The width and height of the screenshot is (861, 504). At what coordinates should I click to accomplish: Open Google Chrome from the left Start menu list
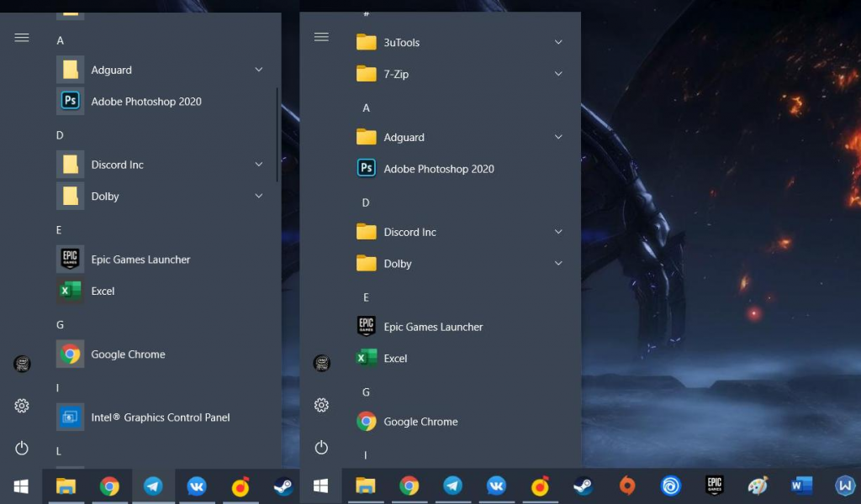pos(128,354)
